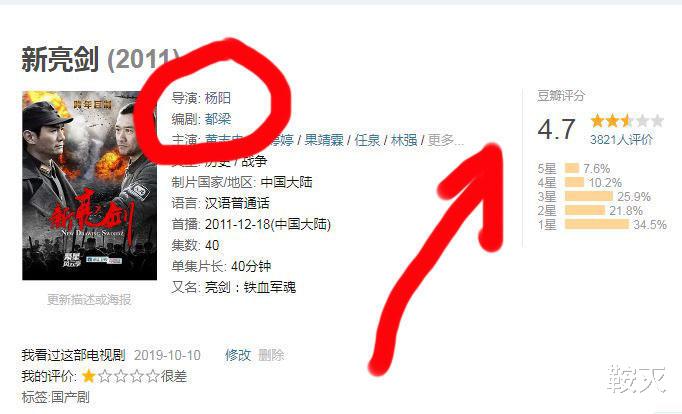Click 删除 to delete my record
The image size is (682, 414).
(271, 355)
